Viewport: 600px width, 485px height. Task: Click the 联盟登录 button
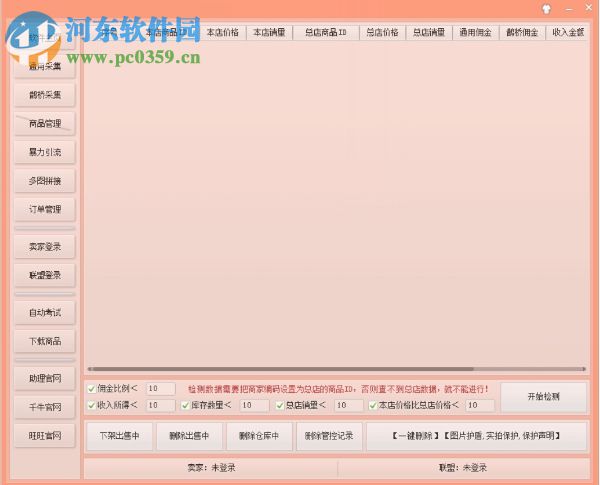pos(45,275)
